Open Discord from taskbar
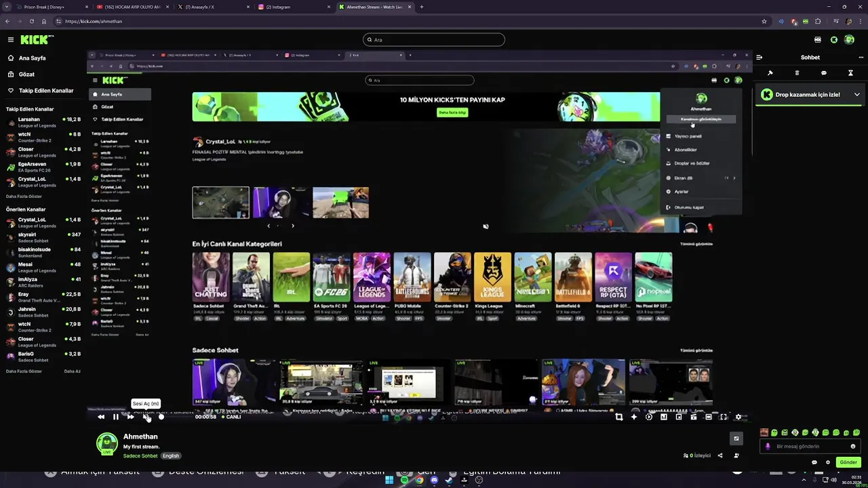 point(434,480)
